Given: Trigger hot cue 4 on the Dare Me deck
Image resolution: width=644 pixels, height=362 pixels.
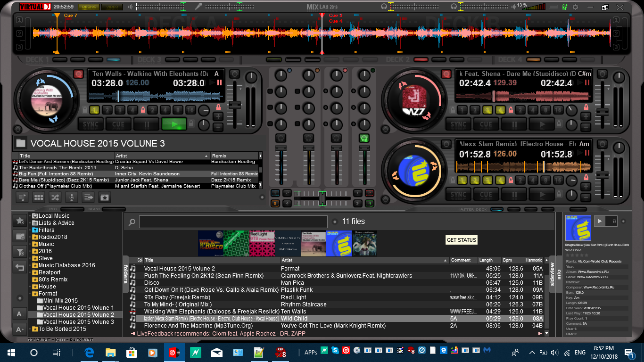Looking at the screenshot, I should (x=500, y=110).
